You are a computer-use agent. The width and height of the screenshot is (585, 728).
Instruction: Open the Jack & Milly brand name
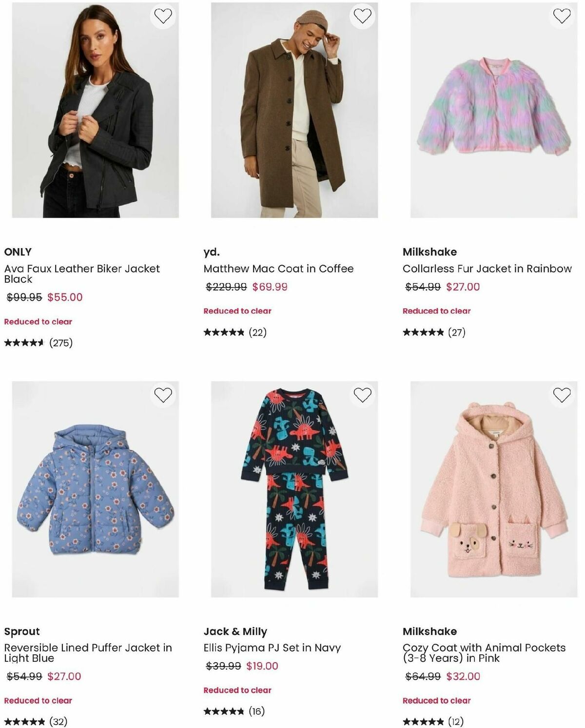(235, 632)
